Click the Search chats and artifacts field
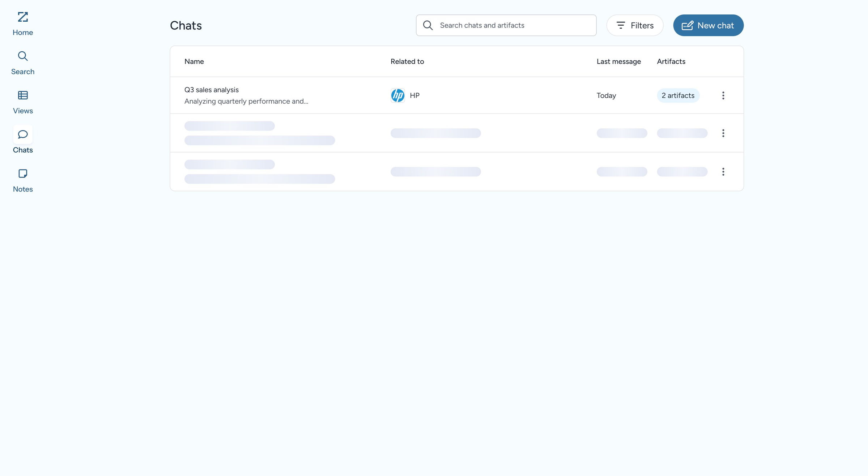The height and width of the screenshot is (476, 868). point(506,25)
